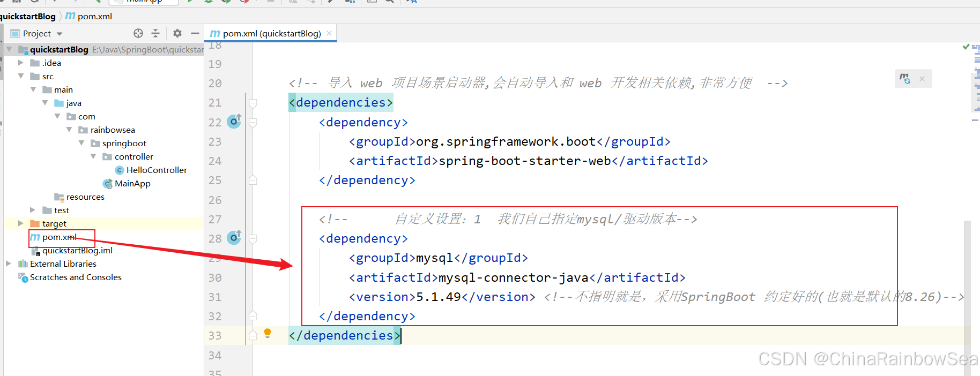Viewport: 980px width, 376px height.
Task: Collapse the rainbowsea package arrow
Action: 69,130
